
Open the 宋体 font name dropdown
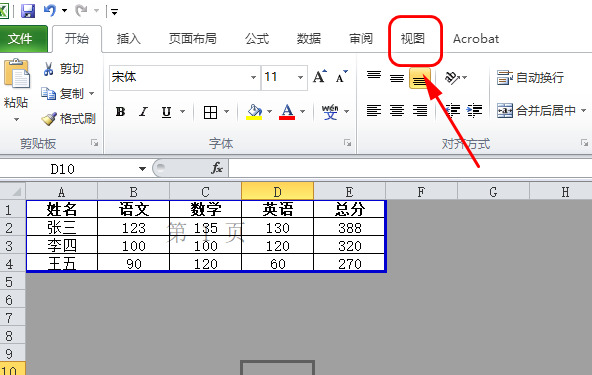pyautogui.click(x=253, y=77)
